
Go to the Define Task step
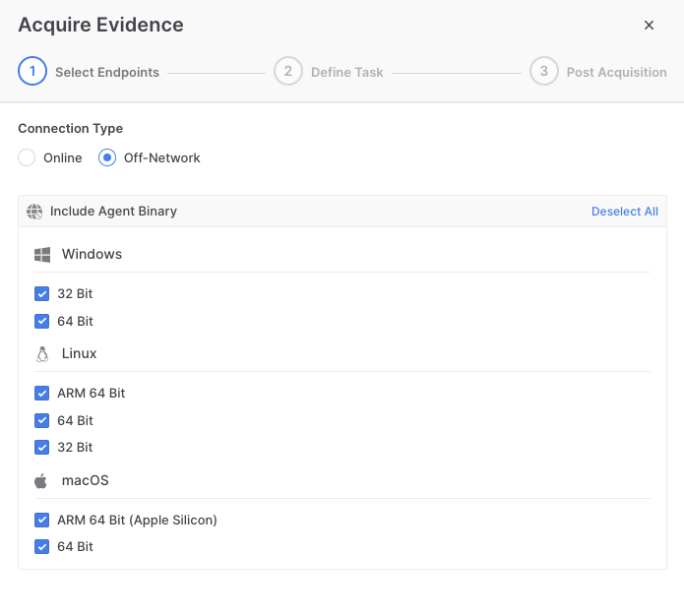tap(346, 73)
